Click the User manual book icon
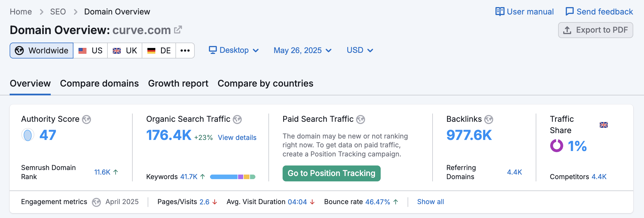The width and height of the screenshot is (644, 218). pos(500,12)
